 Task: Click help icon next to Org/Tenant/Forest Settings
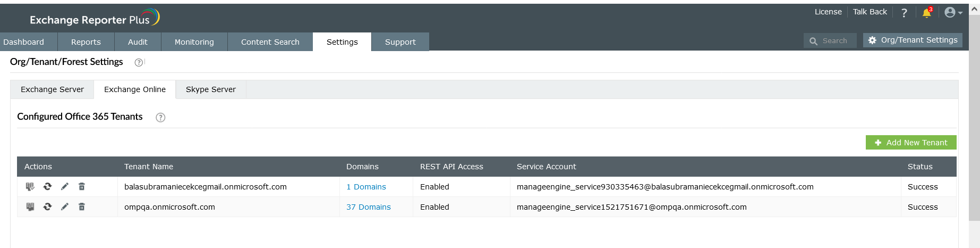coord(139,62)
